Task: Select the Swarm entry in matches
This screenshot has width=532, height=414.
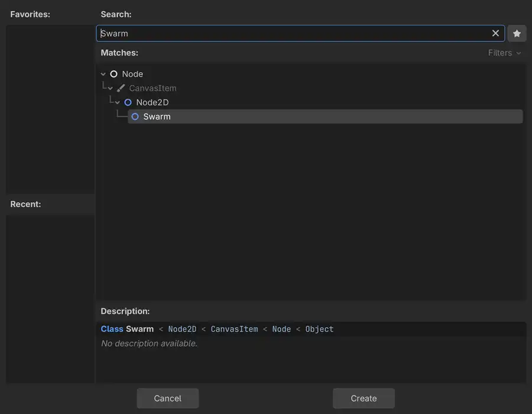Action: [x=325, y=117]
